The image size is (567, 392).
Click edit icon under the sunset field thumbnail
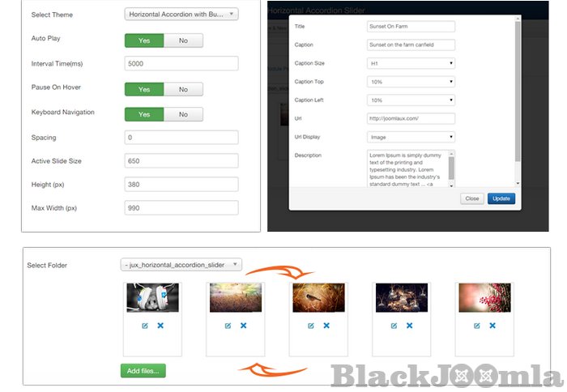coord(228,326)
